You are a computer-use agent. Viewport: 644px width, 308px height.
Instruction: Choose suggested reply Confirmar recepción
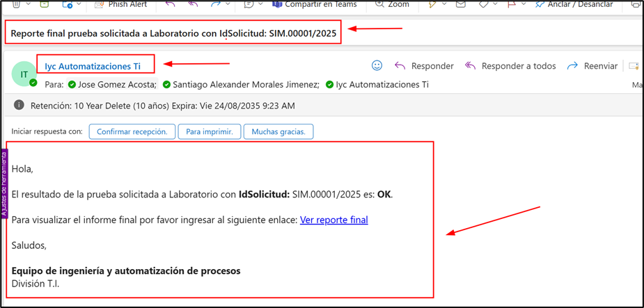132,131
